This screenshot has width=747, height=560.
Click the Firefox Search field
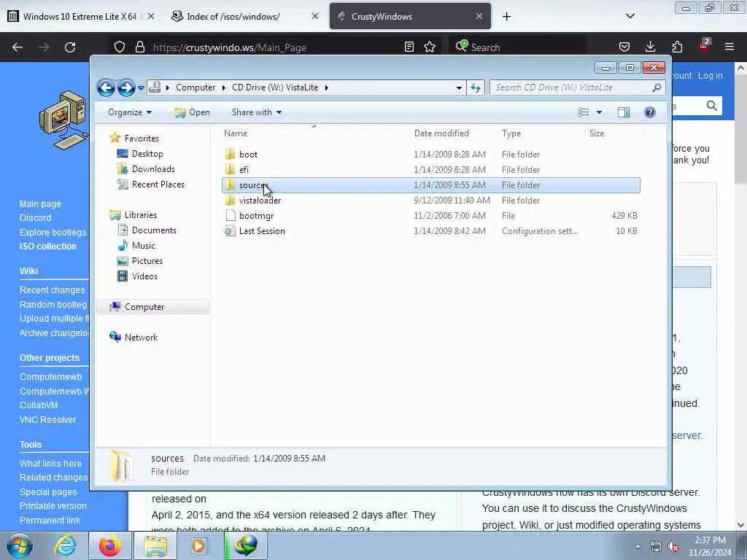[x=519, y=47]
